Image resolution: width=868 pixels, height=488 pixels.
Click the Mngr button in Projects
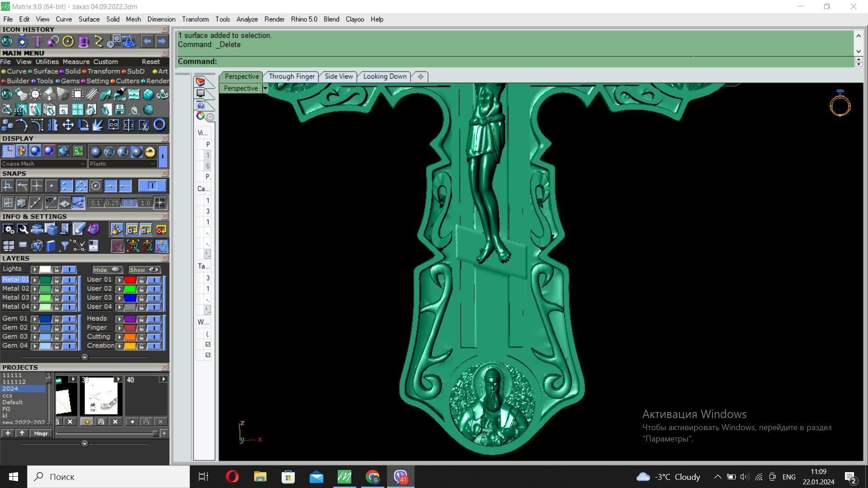[x=41, y=434]
